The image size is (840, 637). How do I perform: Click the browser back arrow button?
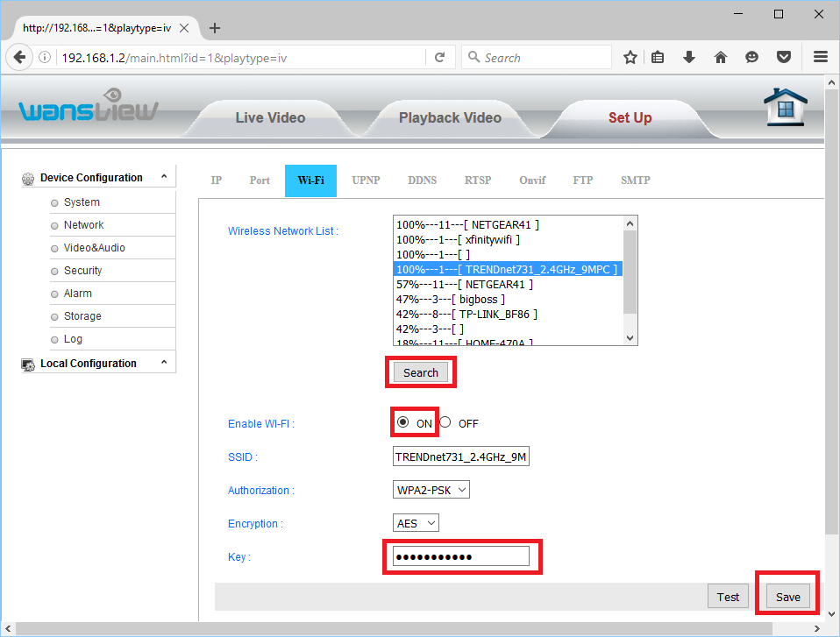(18, 58)
